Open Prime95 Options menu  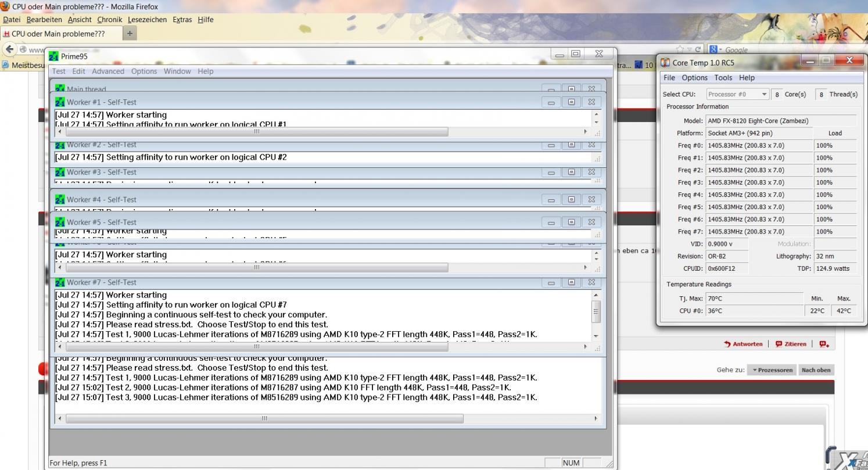coord(144,71)
